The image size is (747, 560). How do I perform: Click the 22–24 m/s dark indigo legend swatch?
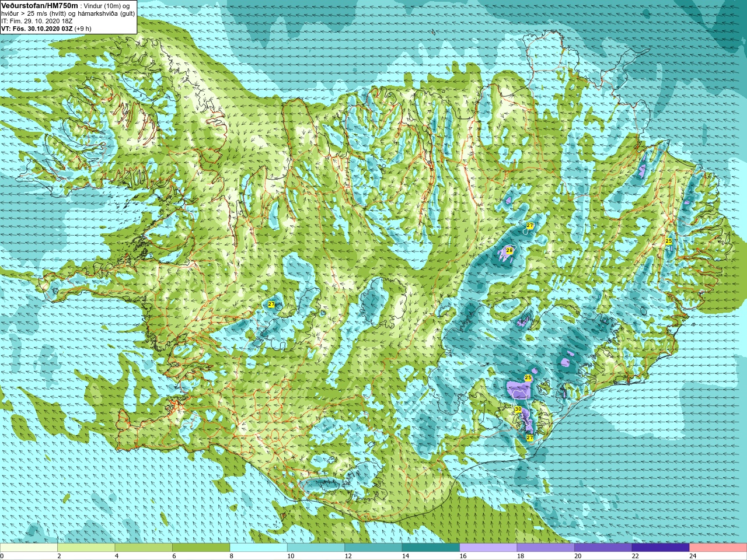pyautogui.click(x=661, y=548)
